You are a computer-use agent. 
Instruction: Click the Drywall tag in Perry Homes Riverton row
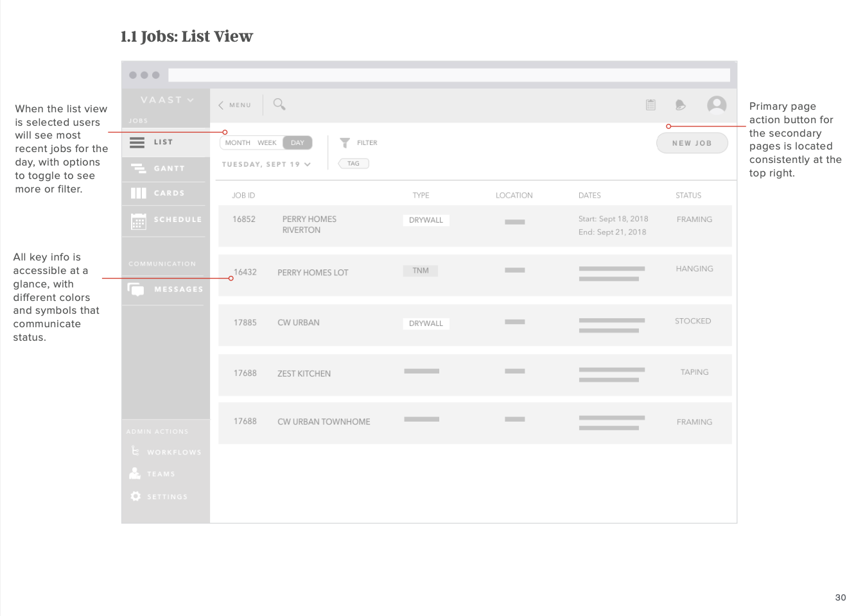click(426, 220)
